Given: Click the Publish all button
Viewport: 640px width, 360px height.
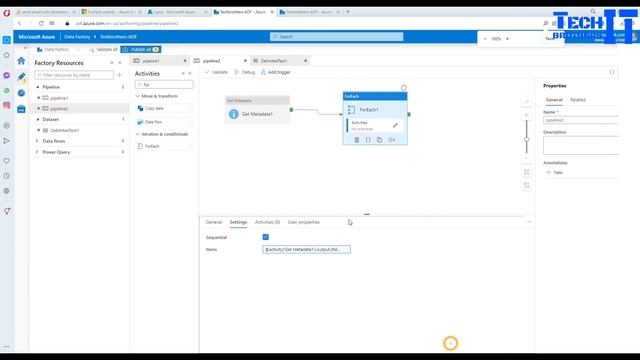Looking at the screenshot, I should click(141, 49).
